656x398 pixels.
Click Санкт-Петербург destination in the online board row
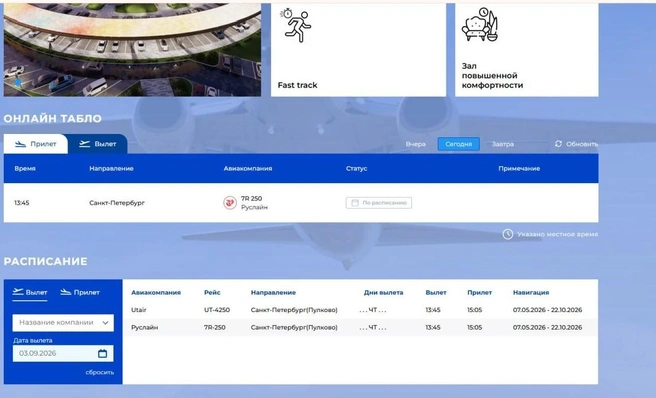point(117,203)
